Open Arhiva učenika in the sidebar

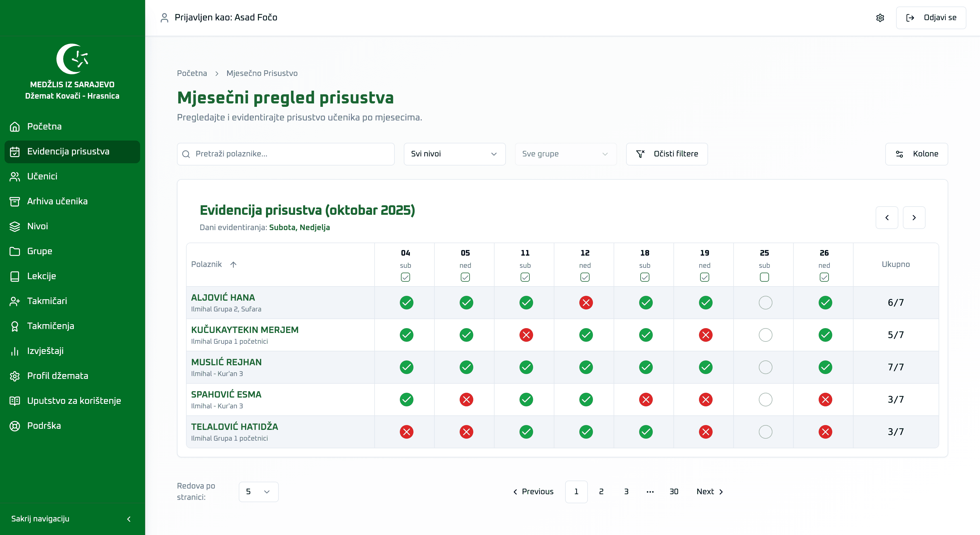(58, 201)
